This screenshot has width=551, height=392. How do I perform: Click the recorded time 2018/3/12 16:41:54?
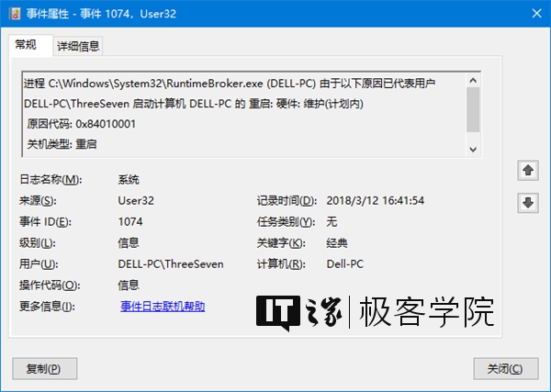375,200
